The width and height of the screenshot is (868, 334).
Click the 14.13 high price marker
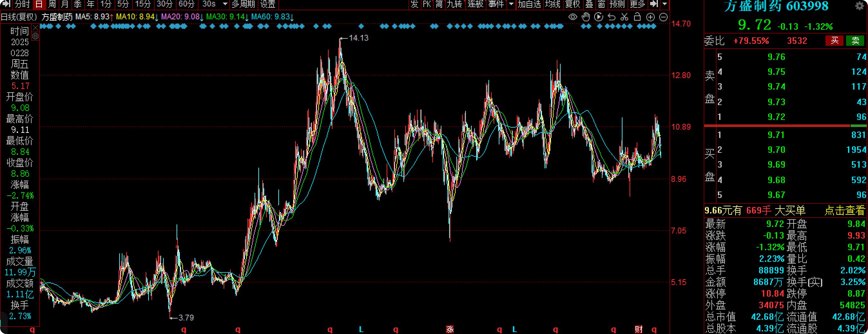[359, 38]
